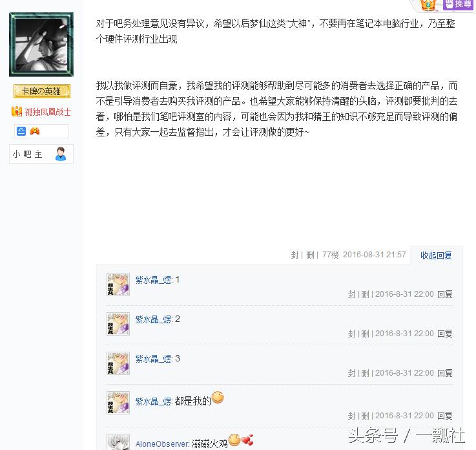Open 紫水晶_煜 avatar on reply 1

click(118, 284)
